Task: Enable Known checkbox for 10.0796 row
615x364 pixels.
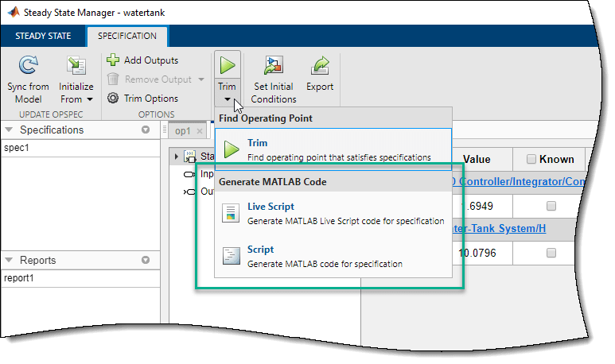Action: pos(551,253)
